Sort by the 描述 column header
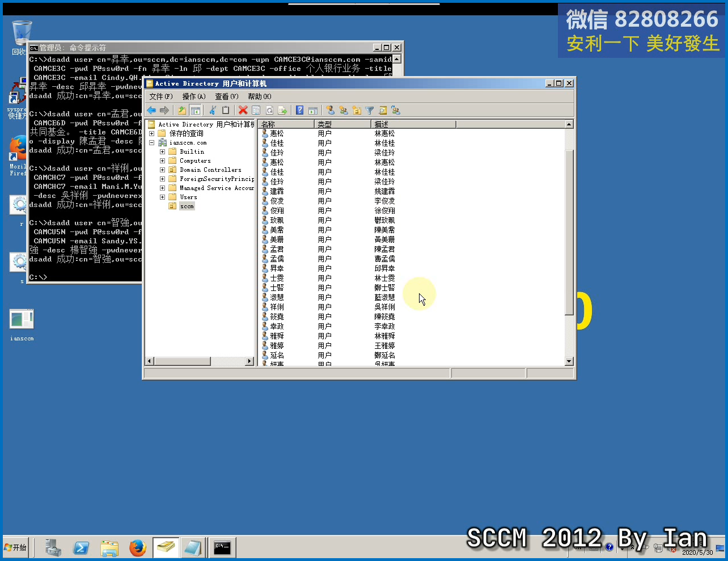Viewport: 728px width, 561px height. click(x=413, y=124)
